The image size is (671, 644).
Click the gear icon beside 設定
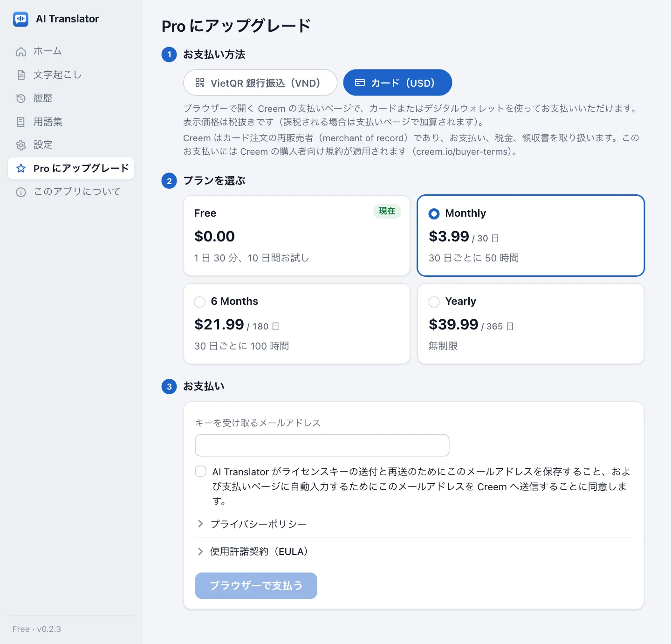[21, 145]
